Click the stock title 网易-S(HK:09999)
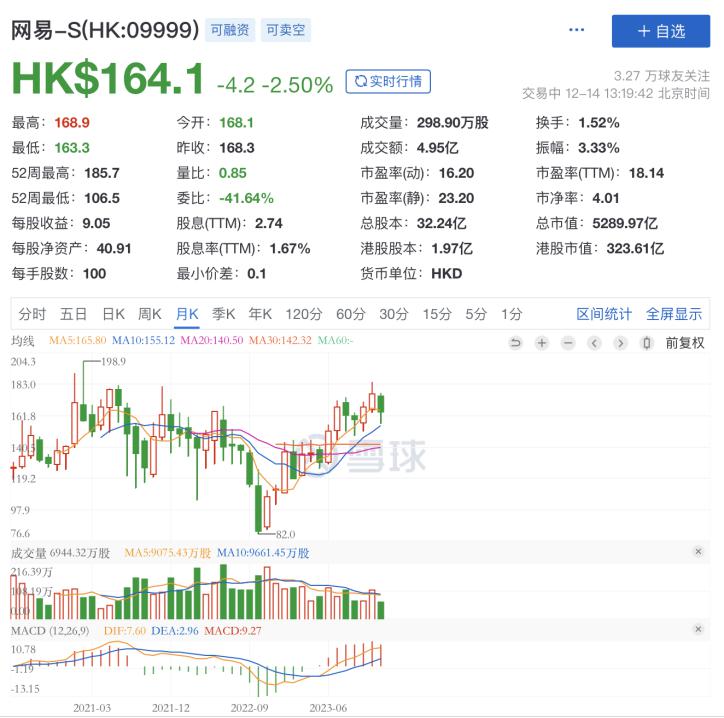This screenshot has height=718, width=724. [105, 30]
